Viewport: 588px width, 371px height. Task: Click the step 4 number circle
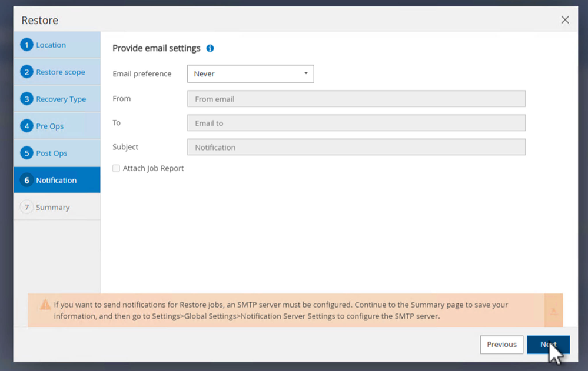(x=26, y=126)
